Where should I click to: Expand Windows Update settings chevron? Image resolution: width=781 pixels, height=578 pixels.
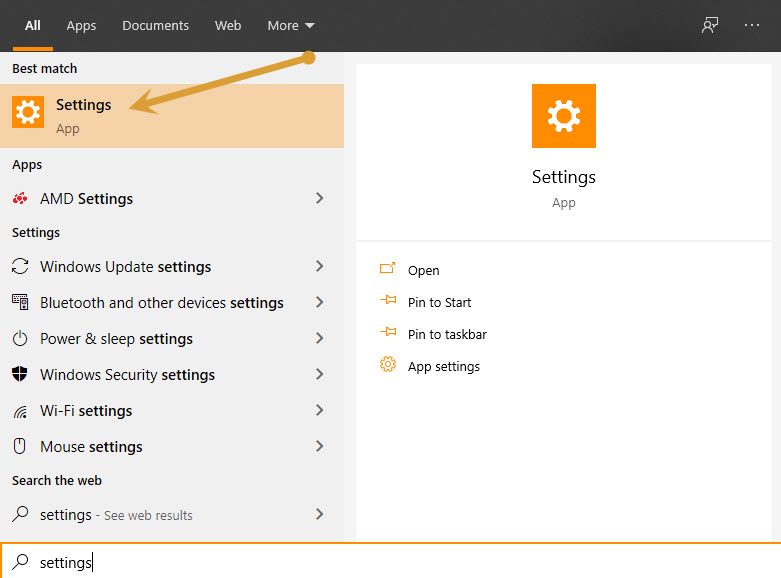click(x=319, y=266)
